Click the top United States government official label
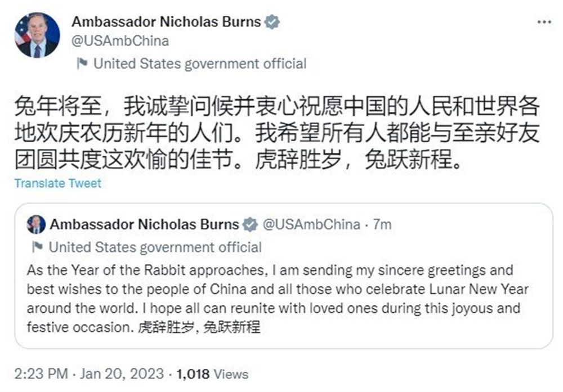Viewport: 563px width, 392px height. pyautogui.click(x=200, y=64)
